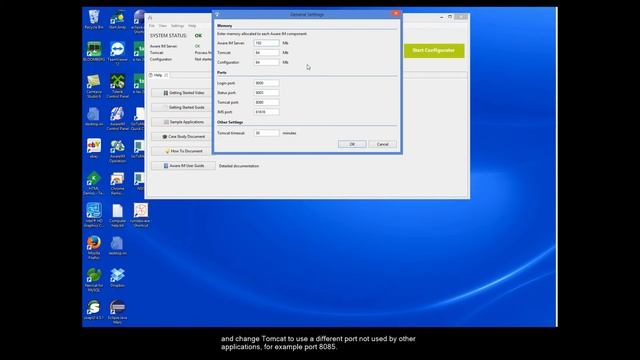Click the SYSTEM STATUS label text

point(168,36)
